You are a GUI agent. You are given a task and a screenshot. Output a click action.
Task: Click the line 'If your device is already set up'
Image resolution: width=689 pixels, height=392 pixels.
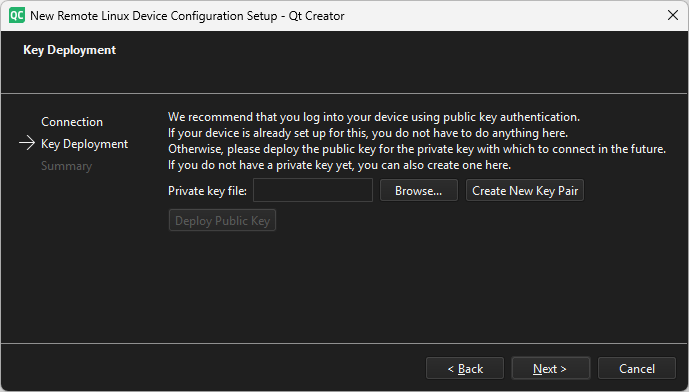coord(368,133)
